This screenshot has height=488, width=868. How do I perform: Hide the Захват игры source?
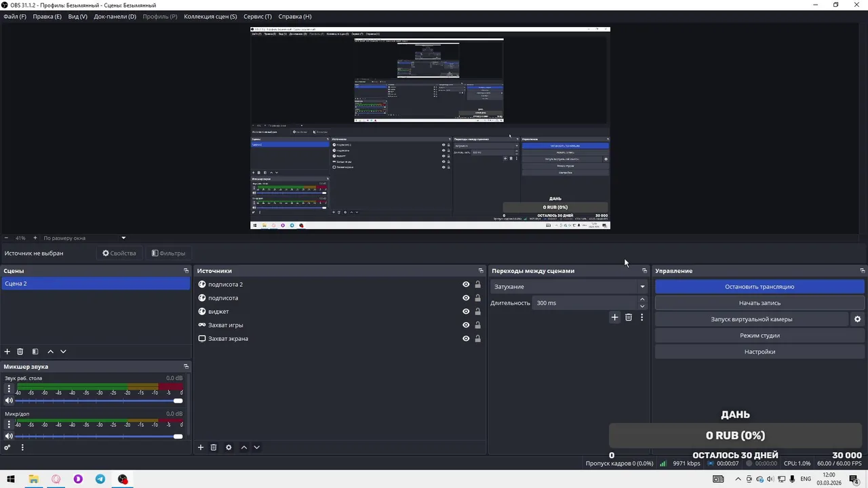[x=466, y=325]
